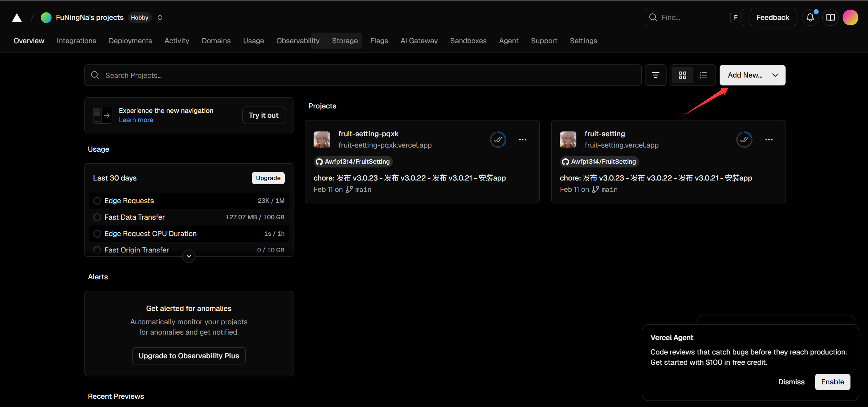Viewport: 868px width, 407px height.
Task: Switch to the Activity tab
Action: (177, 41)
